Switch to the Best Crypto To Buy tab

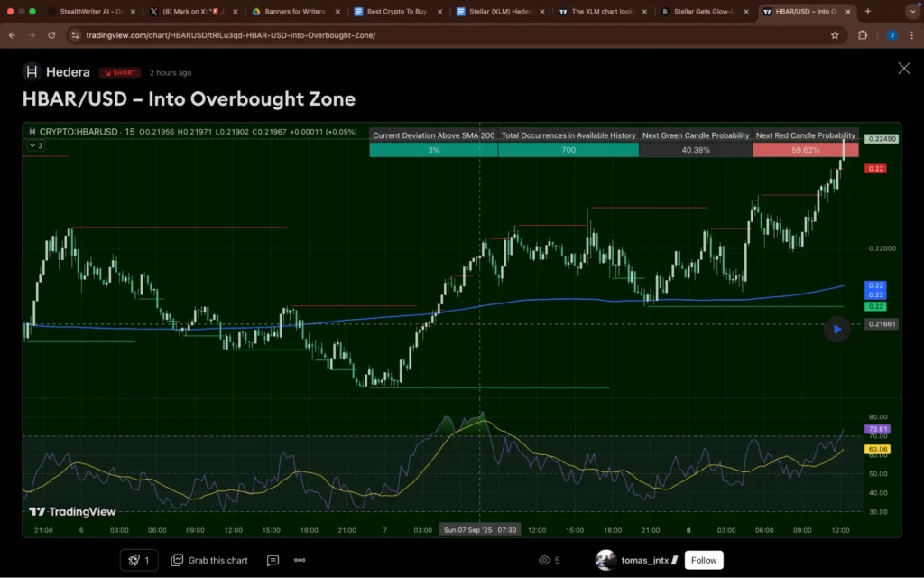(396, 11)
